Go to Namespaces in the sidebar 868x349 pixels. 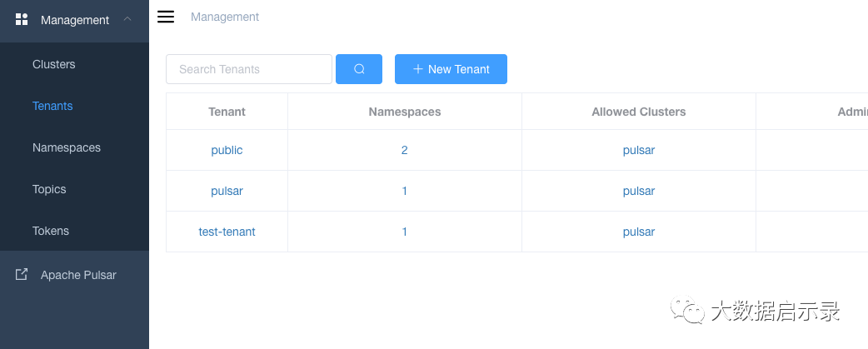67,147
